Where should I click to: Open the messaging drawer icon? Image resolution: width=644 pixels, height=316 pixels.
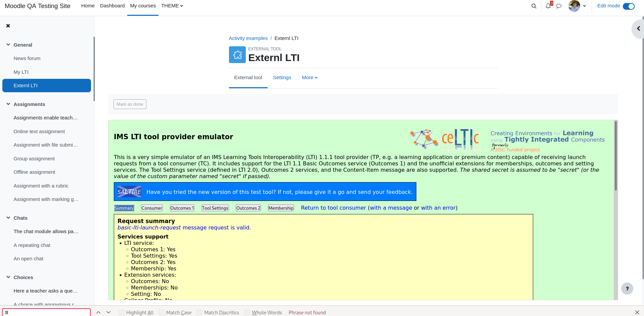(559, 6)
